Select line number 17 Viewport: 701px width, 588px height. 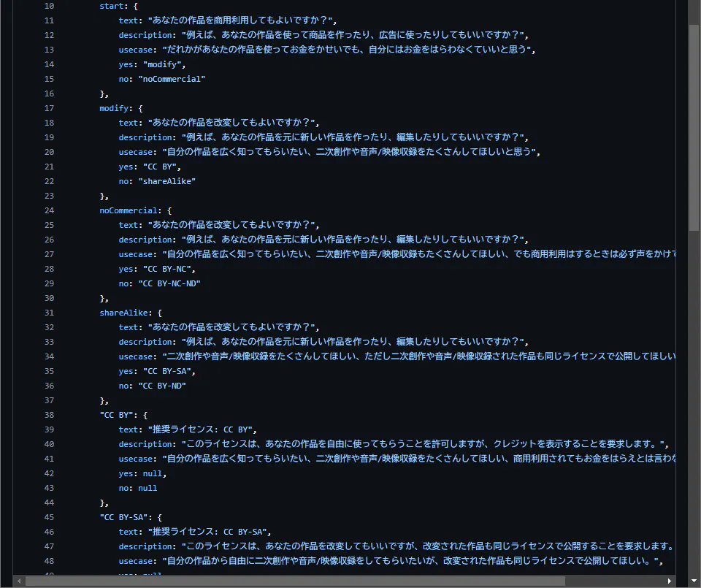49,108
